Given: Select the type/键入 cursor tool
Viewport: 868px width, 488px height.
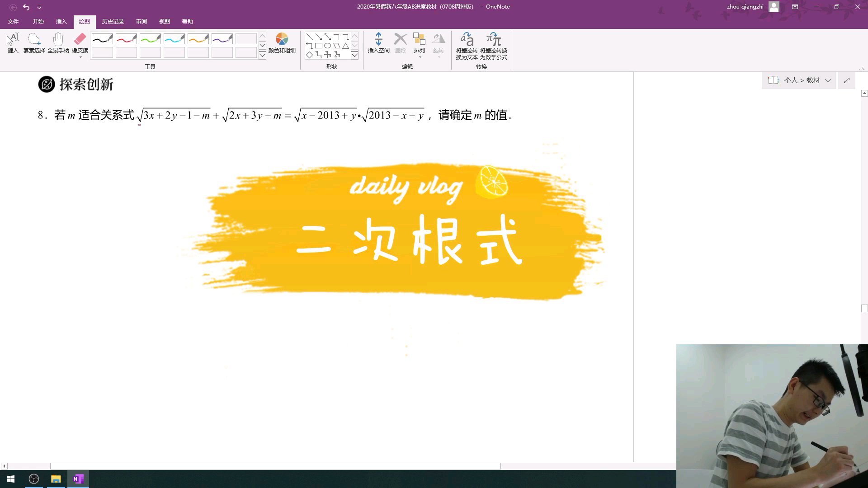Looking at the screenshot, I should (x=13, y=43).
